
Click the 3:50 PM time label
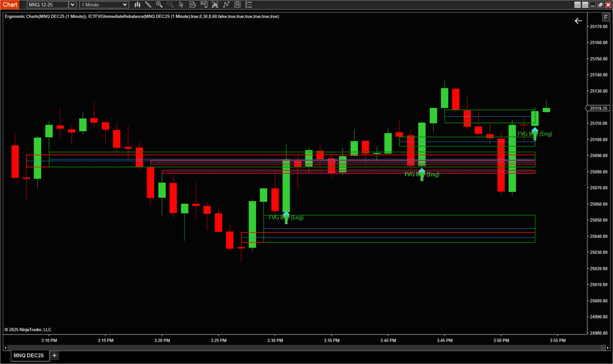[501, 341]
